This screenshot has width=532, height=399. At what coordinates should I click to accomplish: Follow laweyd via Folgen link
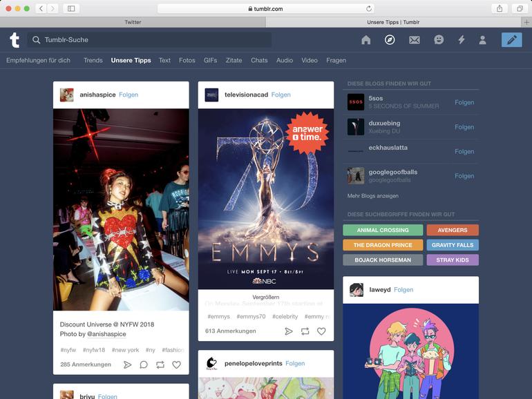[403, 290]
